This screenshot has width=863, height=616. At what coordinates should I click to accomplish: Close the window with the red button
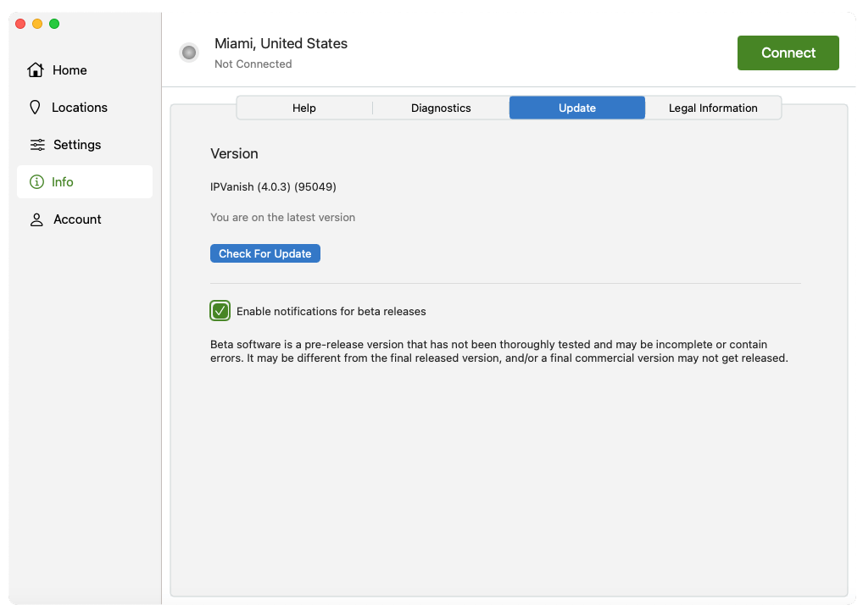coord(20,24)
